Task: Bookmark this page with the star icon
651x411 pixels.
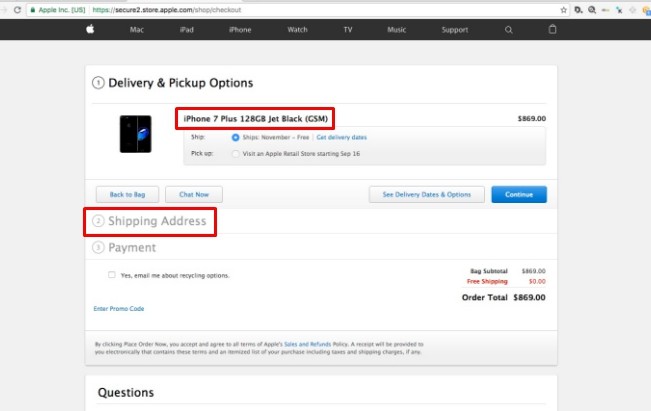Action: (564, 9)
